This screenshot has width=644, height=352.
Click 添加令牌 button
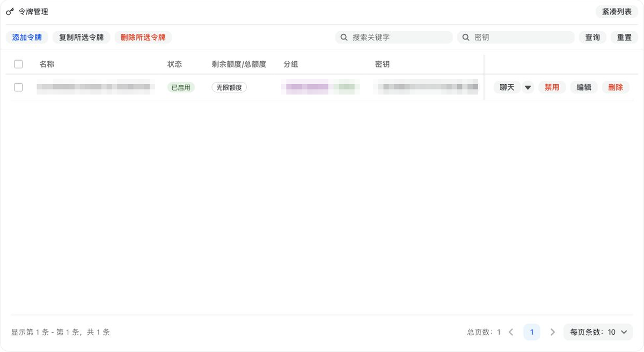[27, 38]
